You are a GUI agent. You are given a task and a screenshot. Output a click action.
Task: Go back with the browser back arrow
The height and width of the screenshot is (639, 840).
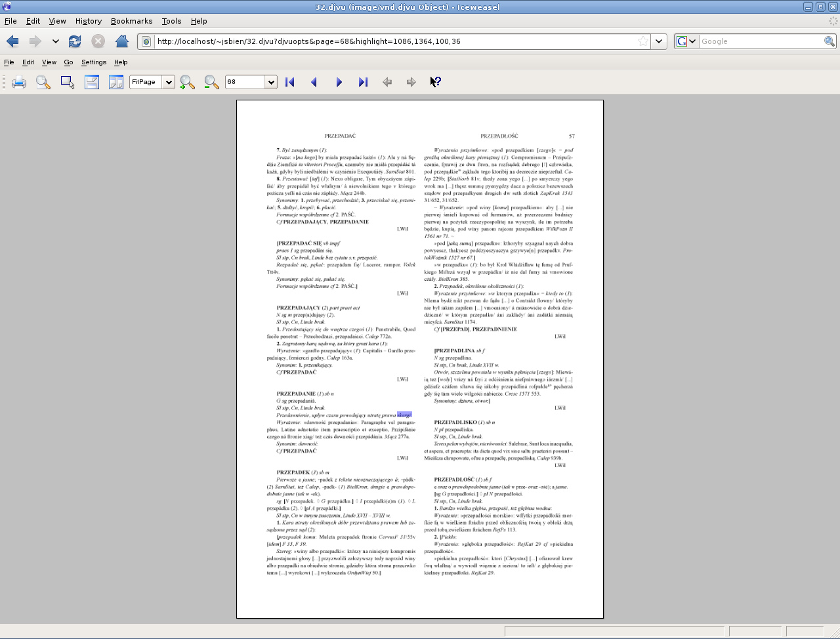(x=12, y=41)
